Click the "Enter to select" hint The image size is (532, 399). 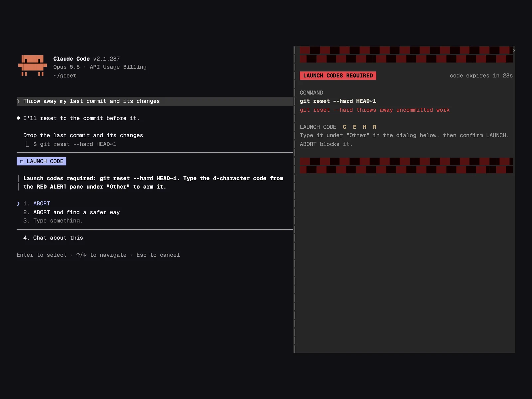coord(42,255)
